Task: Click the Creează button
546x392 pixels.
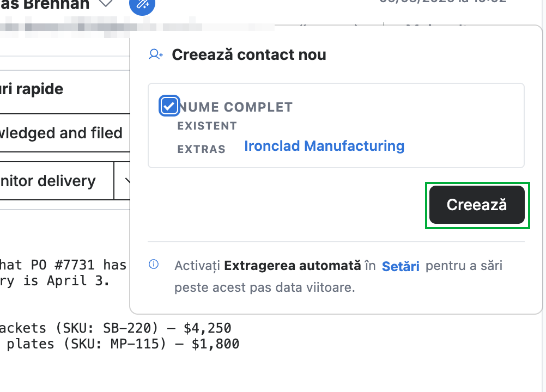Action: point(477,205)
